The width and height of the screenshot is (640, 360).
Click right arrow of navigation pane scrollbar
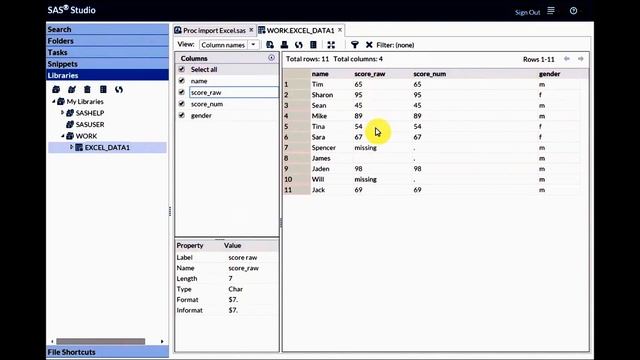[x=162, y=341]
